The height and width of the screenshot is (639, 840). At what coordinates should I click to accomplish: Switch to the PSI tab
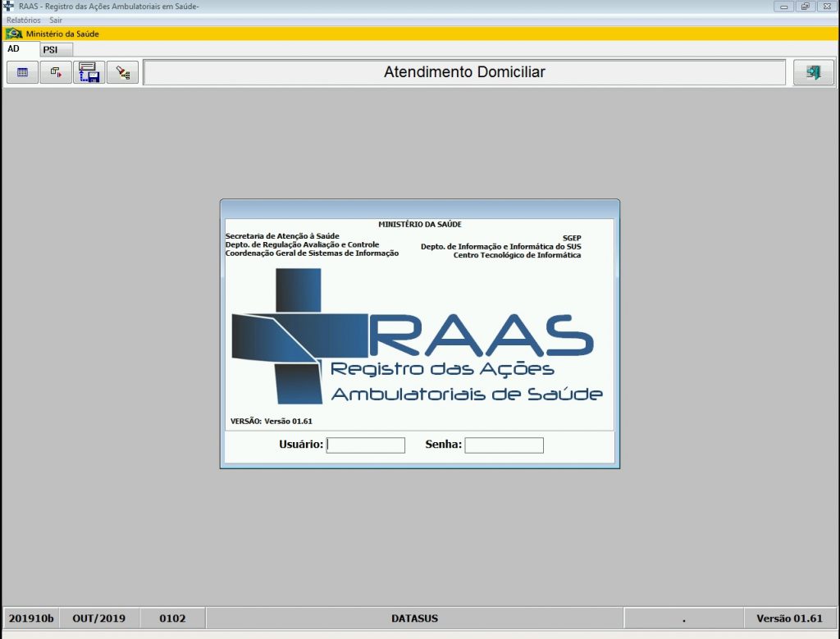pyautogui.click(x=57, y=50)
